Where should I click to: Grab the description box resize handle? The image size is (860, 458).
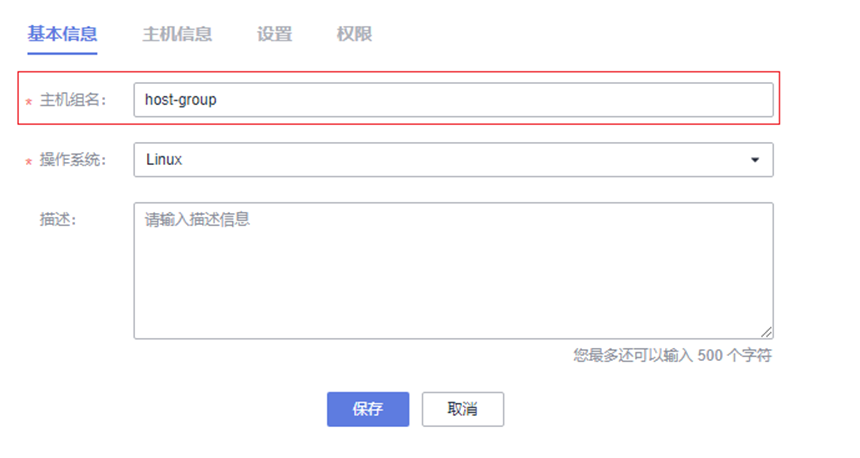766,332
